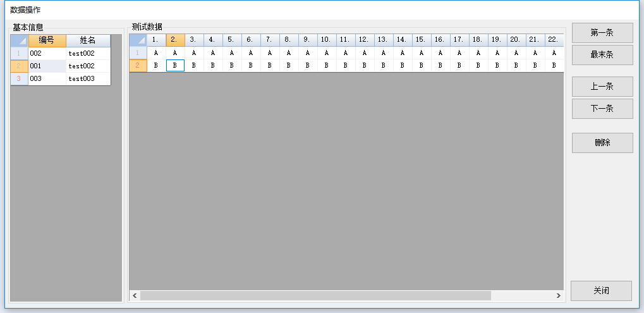Jump to last record with 最末条
This screenshot has height=313, width=644.
pos(602,55)
